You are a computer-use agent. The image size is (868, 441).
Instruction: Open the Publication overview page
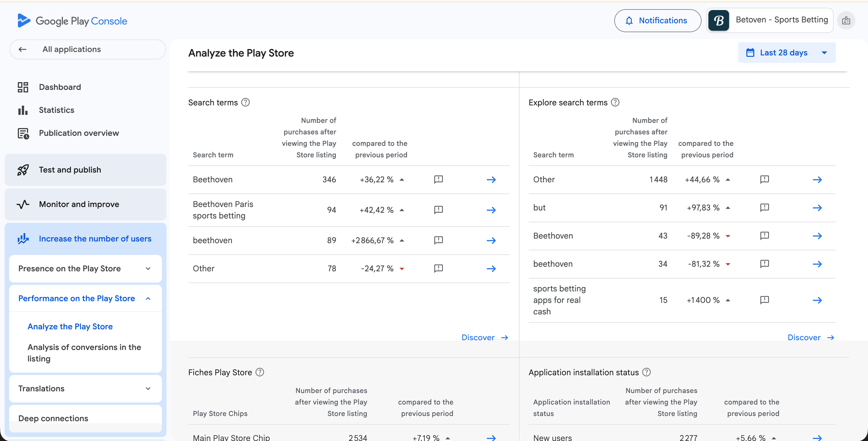click(79, 133)
